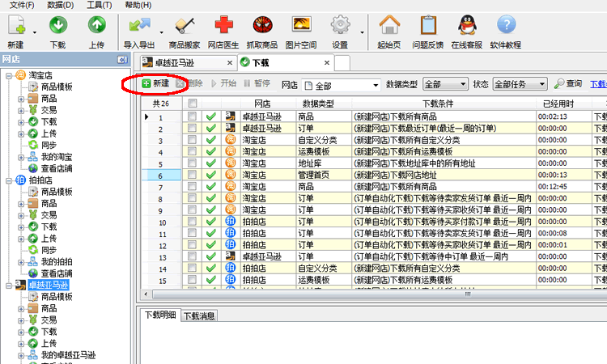Viewport: 607px width, 364px height.
Task: Open the 帮助(H) menu
Action: tap(138, 5)
